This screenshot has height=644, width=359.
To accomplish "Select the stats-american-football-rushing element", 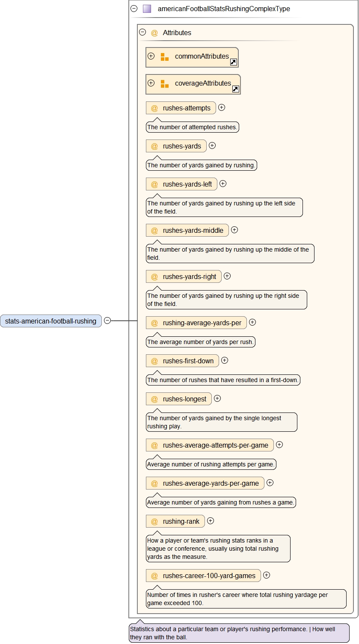I will click(51, 321).
